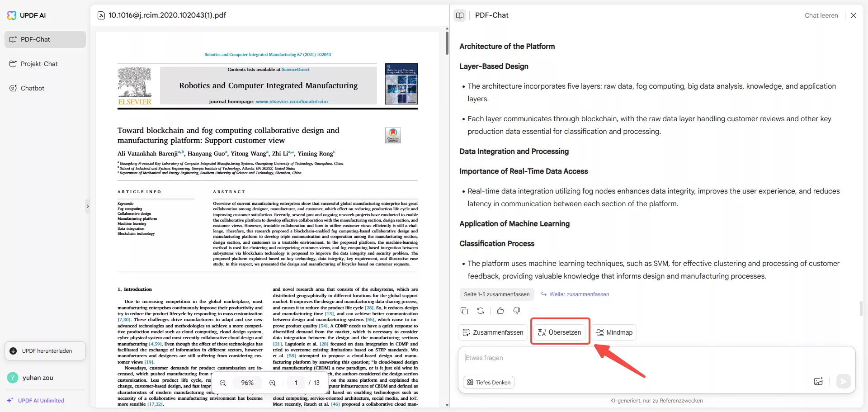868x412 pixels.
Task: Click Seite 1-5 zusammenfassen chip
Action: point(497,294)
